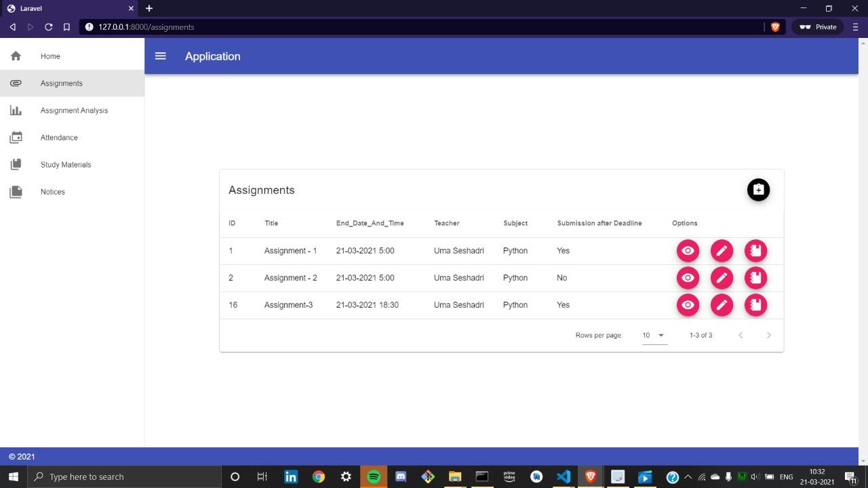
Task: Click the '21-03-2021 18:30' date cell
Action: click(367, 305)
